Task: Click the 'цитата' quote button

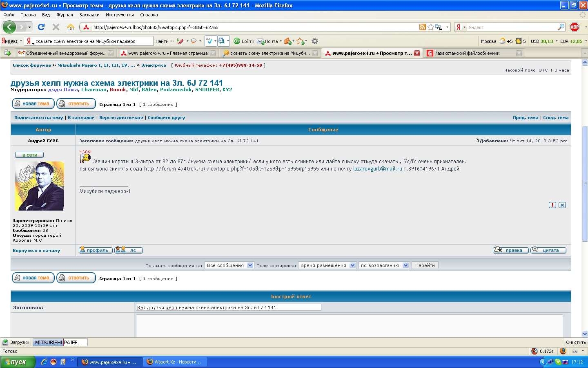Action: click(x=548, y=250)
